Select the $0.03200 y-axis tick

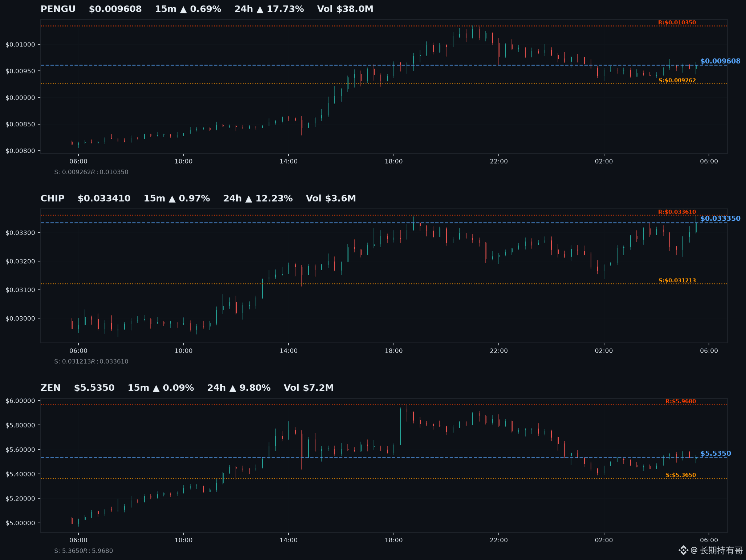coord(20,261)
